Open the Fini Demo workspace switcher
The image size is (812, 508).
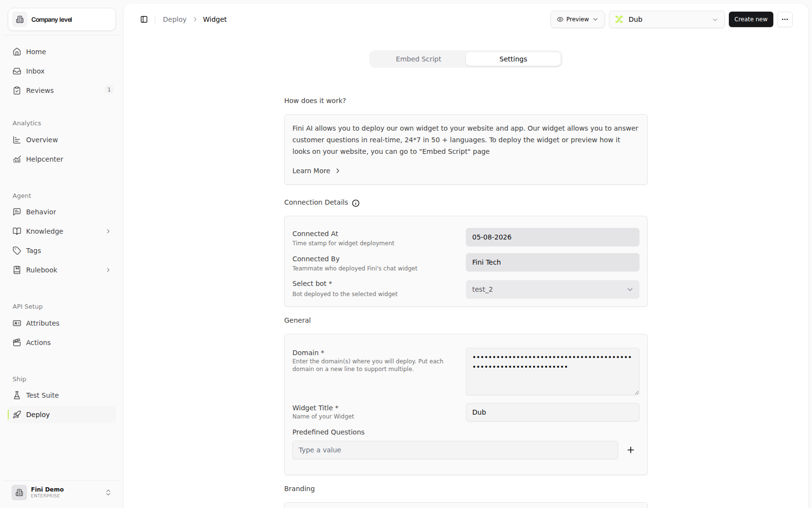[62, 493]
